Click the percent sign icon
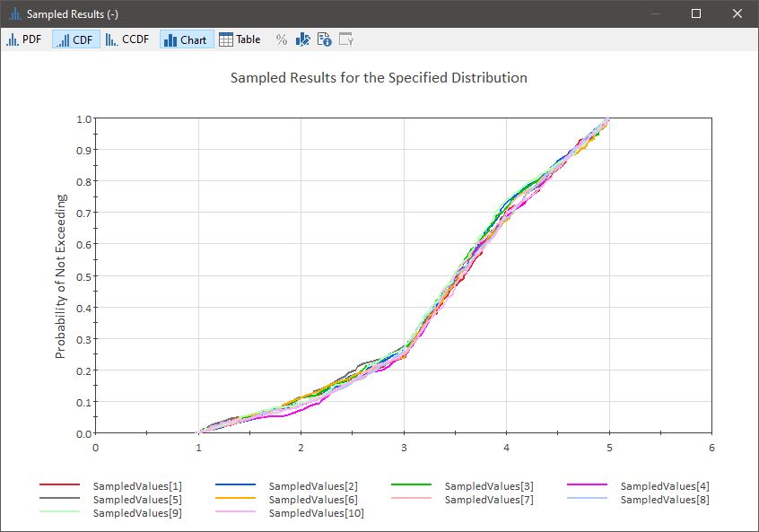 [x=281, y=39]
